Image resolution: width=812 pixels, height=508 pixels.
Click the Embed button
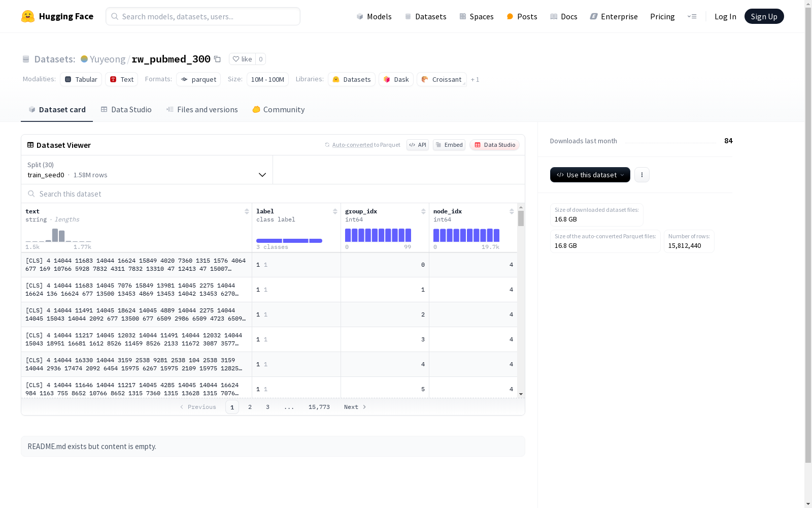(x=449, y=145)
